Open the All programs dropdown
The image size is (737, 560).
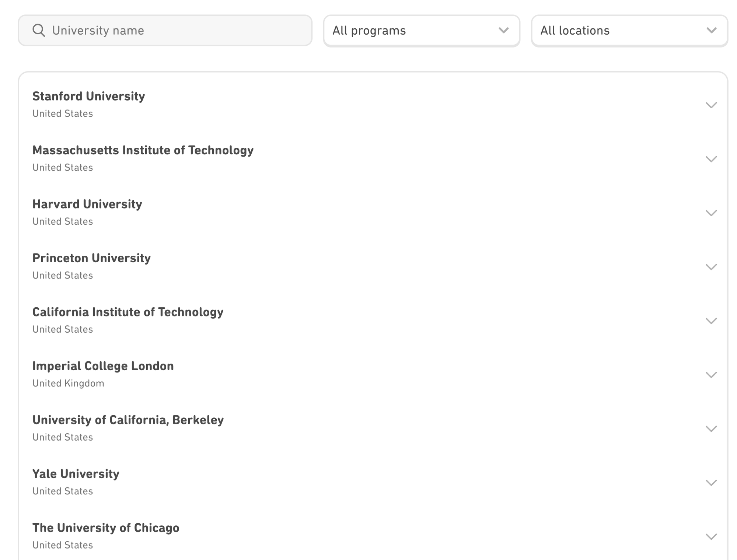pos(422,31)
